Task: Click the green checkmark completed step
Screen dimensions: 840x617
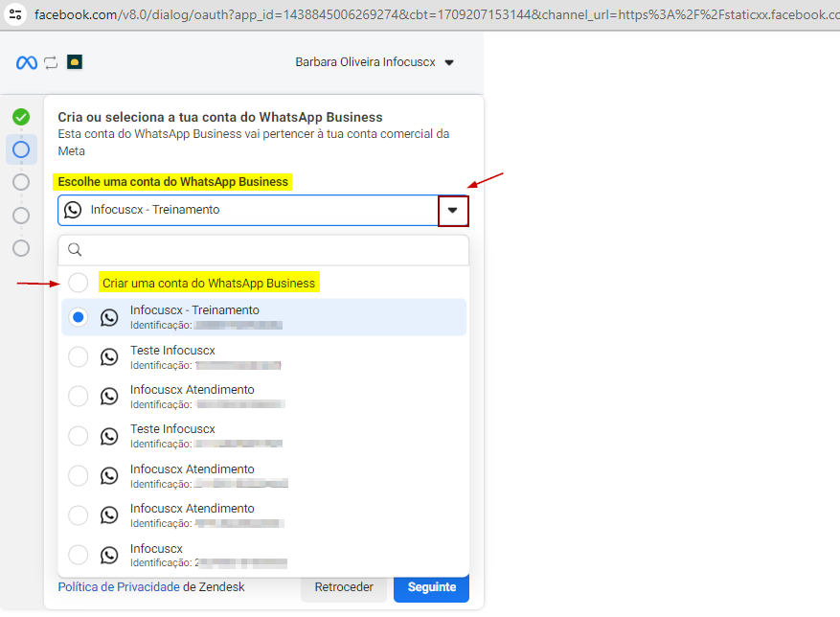Action: (x=21, y=117)
